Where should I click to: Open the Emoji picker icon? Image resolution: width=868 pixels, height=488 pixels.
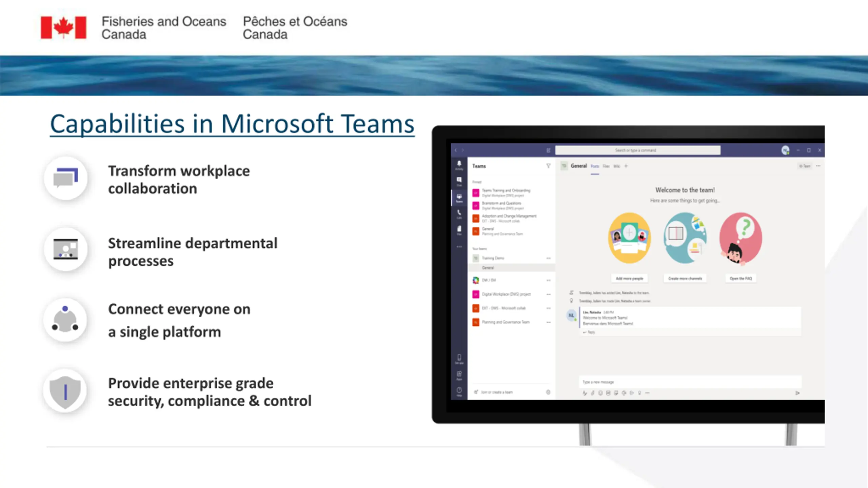(x=600, y=393)
